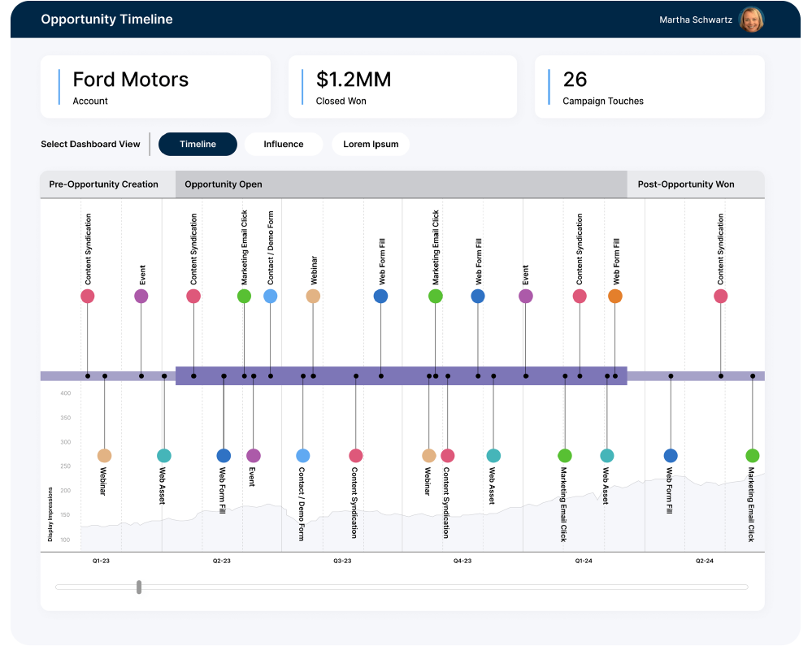This screenshot has width=812, height=646.
Task: Click the pink Content Syndication marker in Q4-23 bottom row
Action: coord(447,456)
